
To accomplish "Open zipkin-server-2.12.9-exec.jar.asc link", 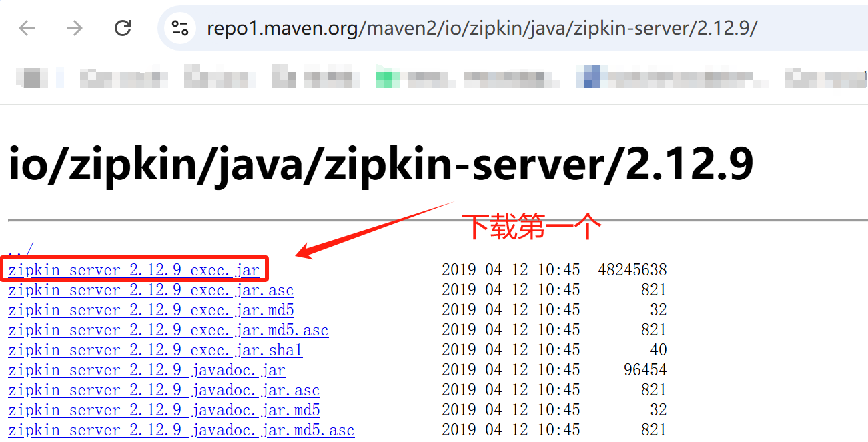I will click(151, 290).
